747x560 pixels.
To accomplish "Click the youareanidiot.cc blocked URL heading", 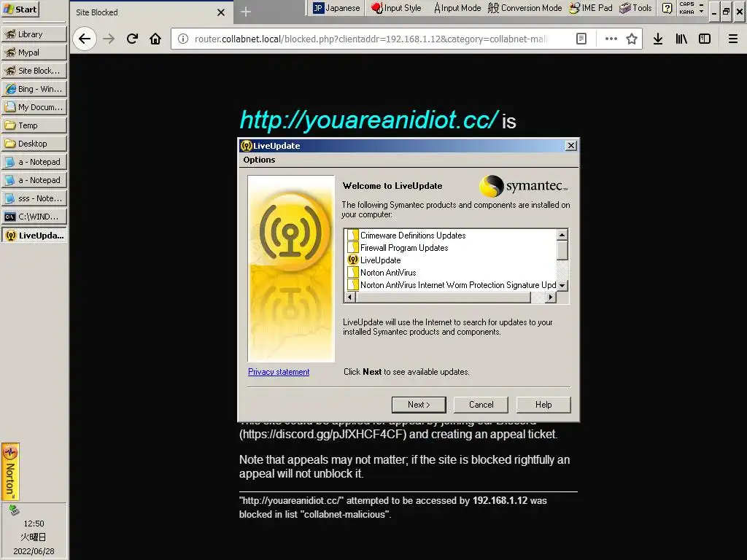I will pos(368,120).
